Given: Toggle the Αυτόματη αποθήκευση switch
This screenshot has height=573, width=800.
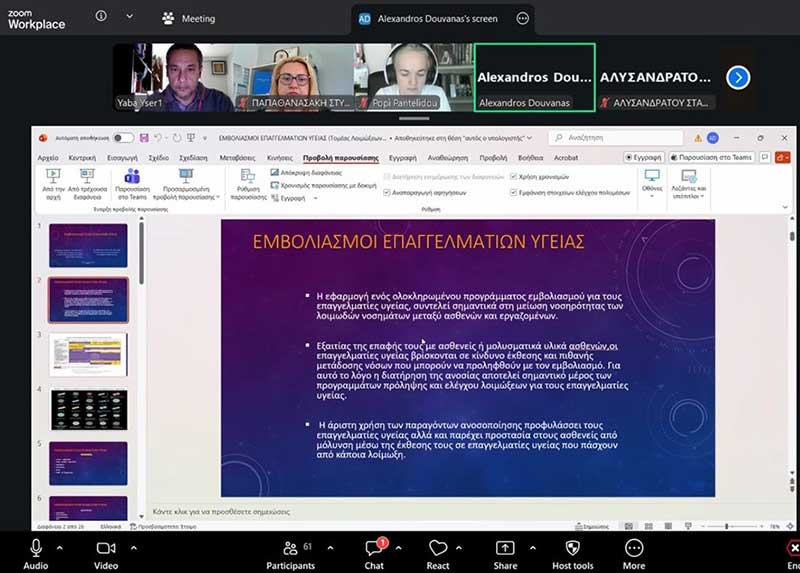Looking at the screenshot, I should [x=123, y=138].
